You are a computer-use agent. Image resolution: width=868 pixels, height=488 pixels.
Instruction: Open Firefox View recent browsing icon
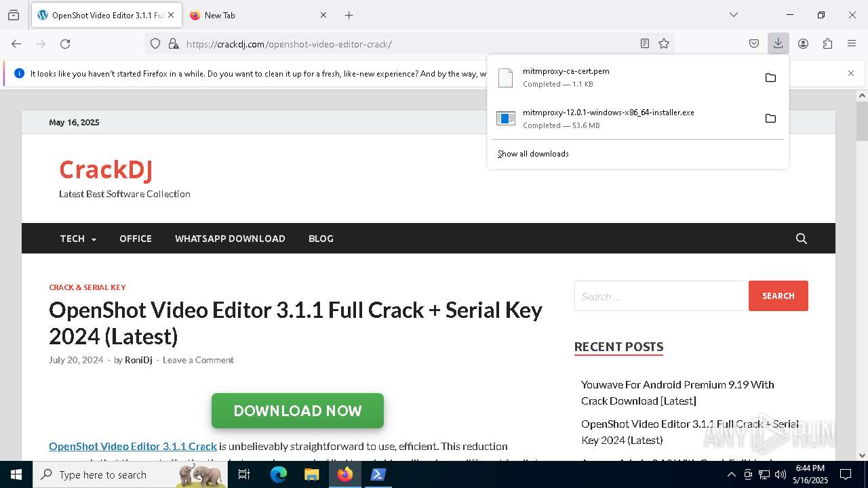pyautogui.click(x=14, y=15)
